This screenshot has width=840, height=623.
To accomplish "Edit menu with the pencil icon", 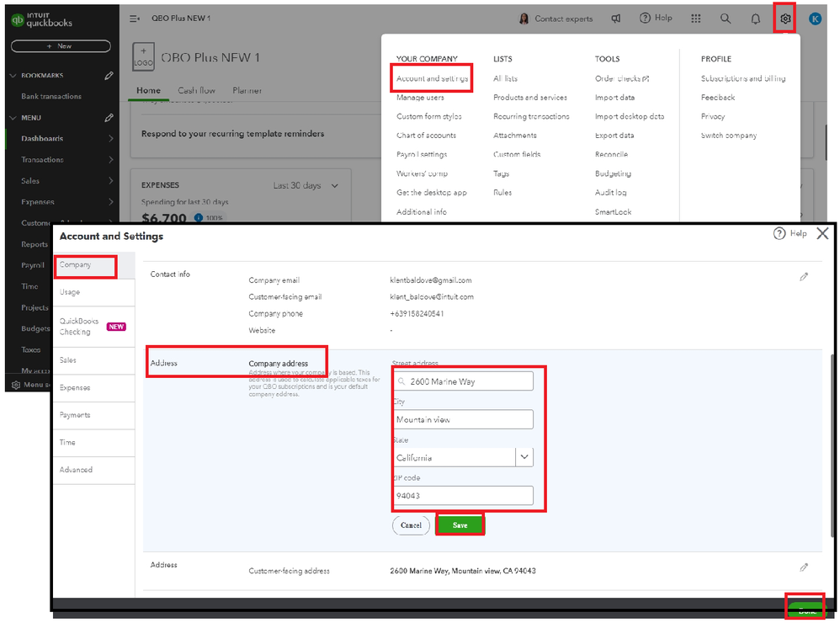I will 109,117.
